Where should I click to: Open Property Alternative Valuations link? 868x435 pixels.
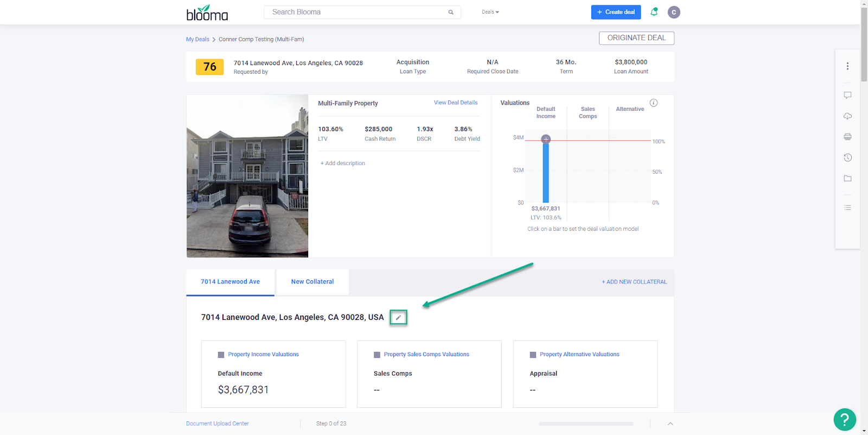[x=579, y=355]
